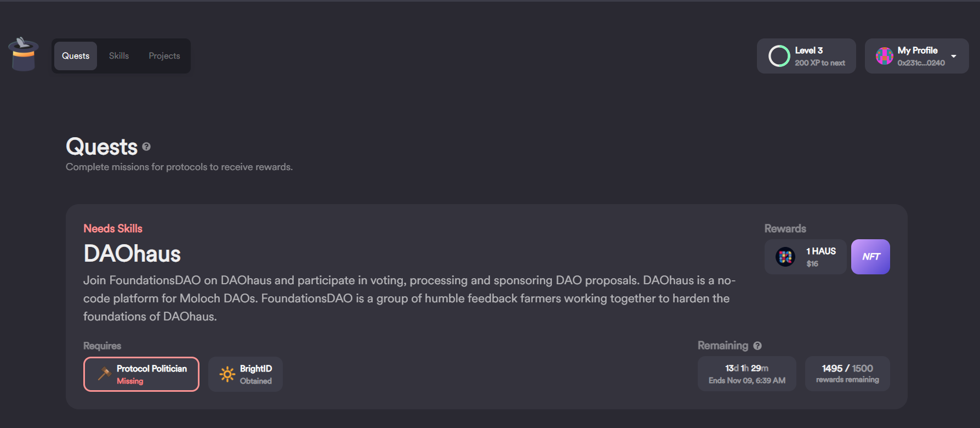Open the DAOhaus quest title

[132, 254]
